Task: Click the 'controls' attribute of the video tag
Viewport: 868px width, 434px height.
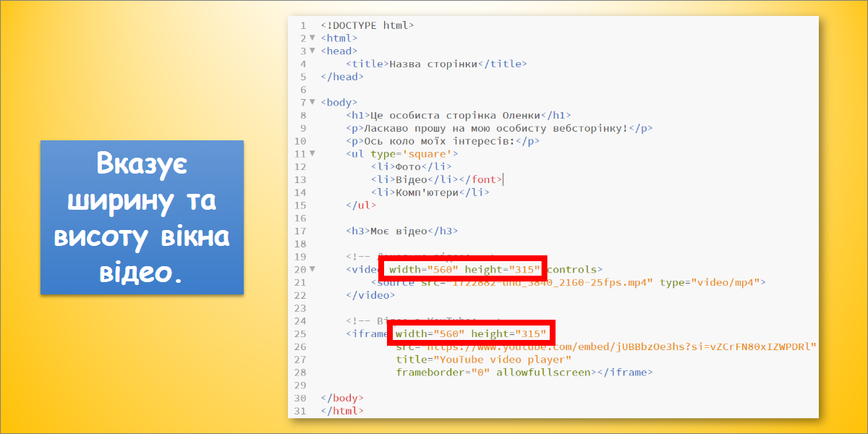Action: (574, 270)
